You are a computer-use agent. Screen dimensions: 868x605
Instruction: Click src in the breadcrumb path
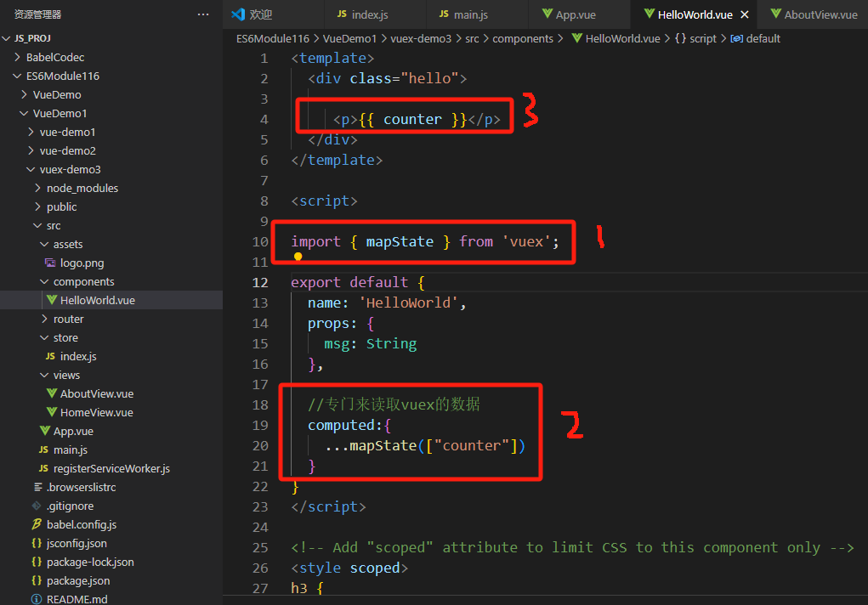472,39
